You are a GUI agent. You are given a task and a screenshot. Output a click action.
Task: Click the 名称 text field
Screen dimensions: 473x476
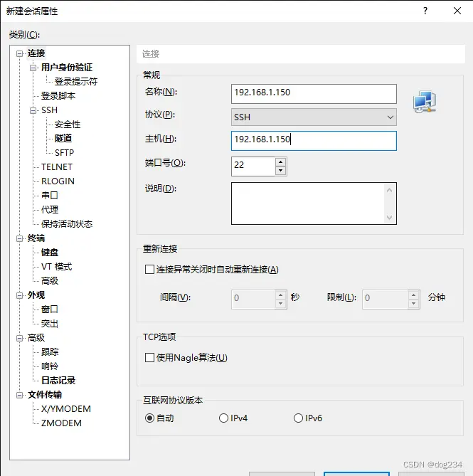point(314,93)
